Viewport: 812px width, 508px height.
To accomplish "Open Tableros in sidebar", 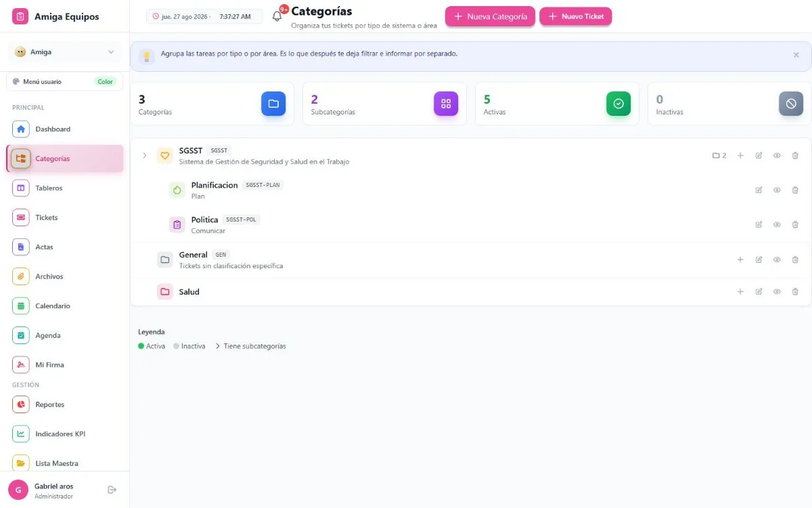I will click(x=65, y=188).
